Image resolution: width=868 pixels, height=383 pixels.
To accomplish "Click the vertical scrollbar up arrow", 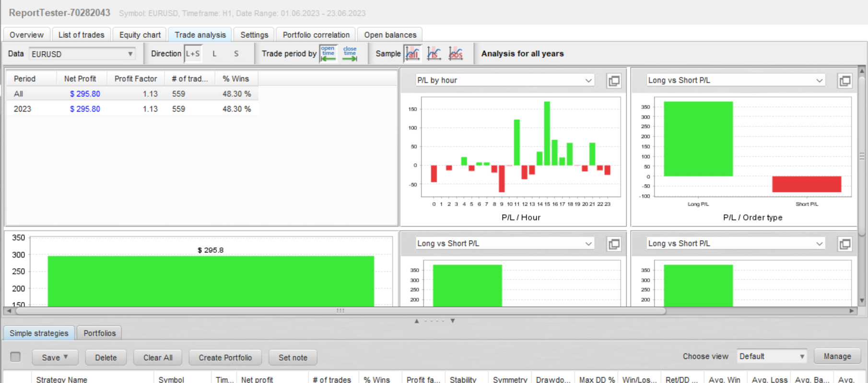I will pos(862,70).
